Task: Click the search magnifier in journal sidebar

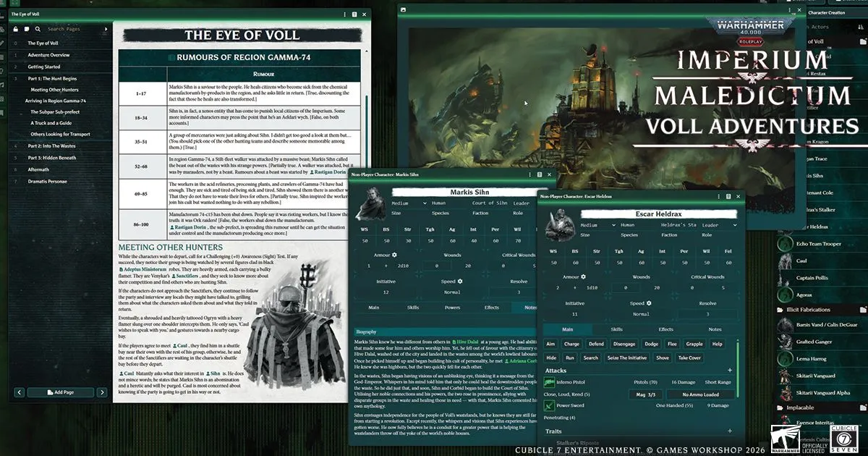Action: pos(38,29)
